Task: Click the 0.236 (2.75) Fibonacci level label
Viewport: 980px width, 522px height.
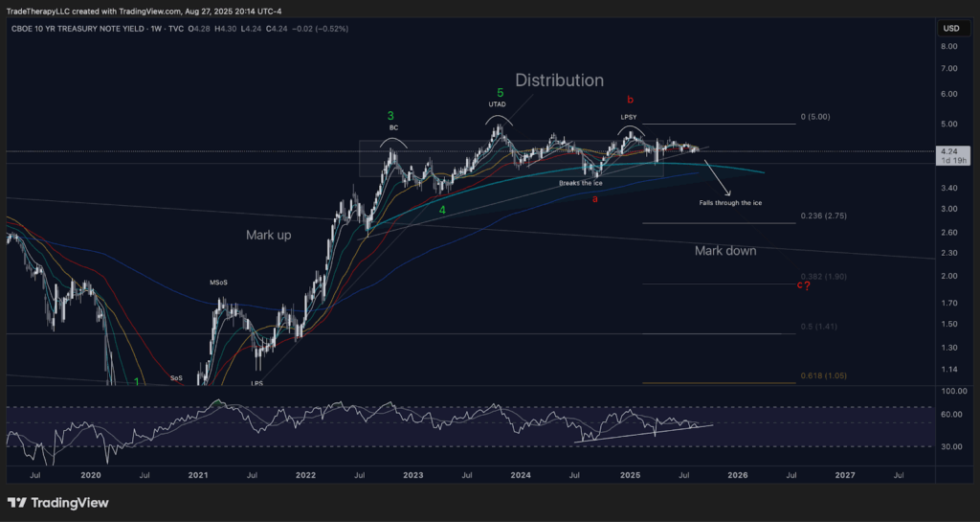Action: pyautogui.click(x=822, y=216)
